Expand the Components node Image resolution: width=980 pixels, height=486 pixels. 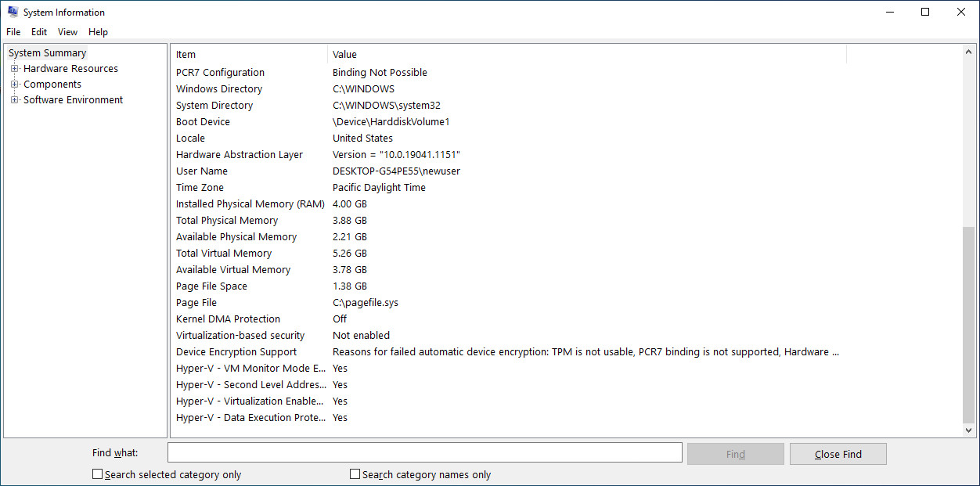point(14,85)
